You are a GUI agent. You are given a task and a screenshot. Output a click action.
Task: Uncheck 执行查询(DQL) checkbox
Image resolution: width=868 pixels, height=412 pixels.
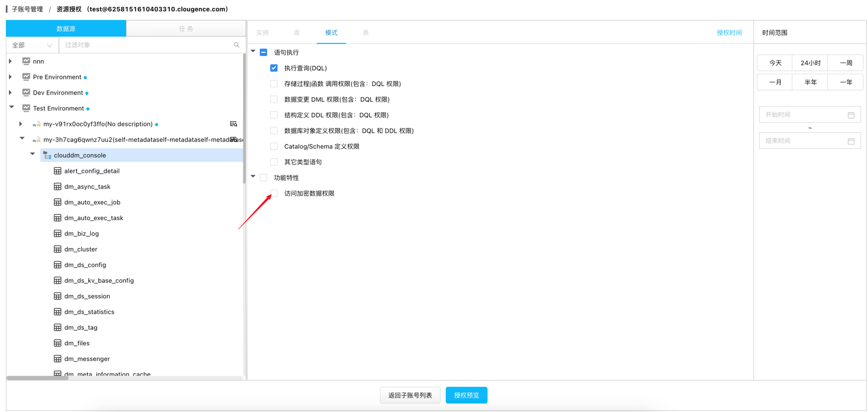pos(274,68)
